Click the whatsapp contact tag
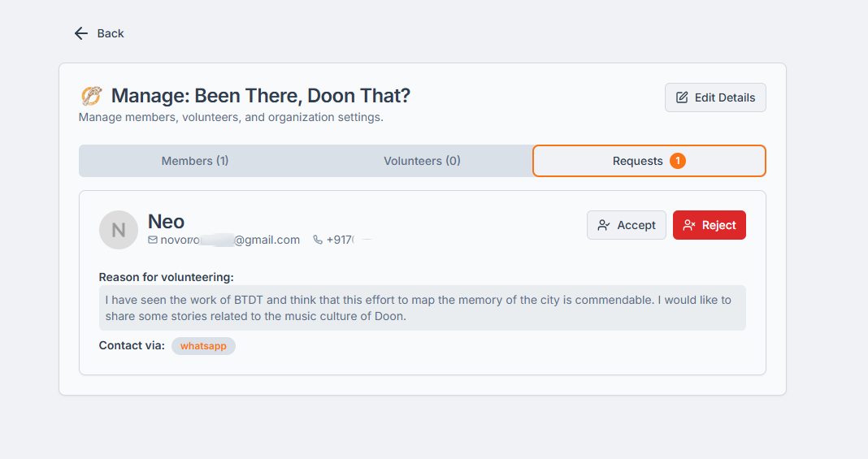The image size is (868, 459). click(x=203, y=345)
